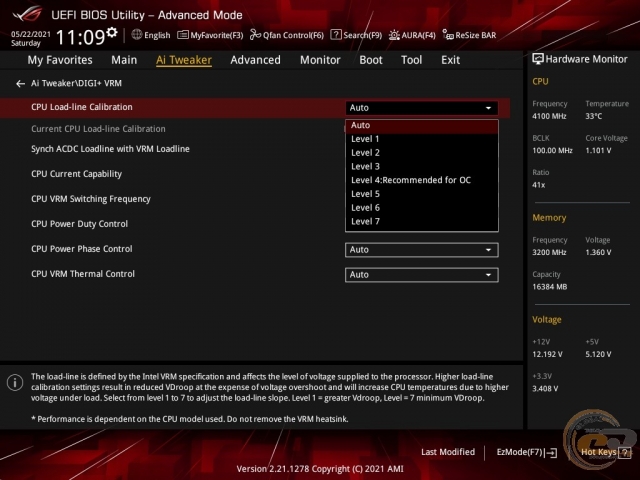640x480 pixels.
Task: Click CPU frequency value 4100 MHz
Action: pyautogui.click(x=549, y=116)
